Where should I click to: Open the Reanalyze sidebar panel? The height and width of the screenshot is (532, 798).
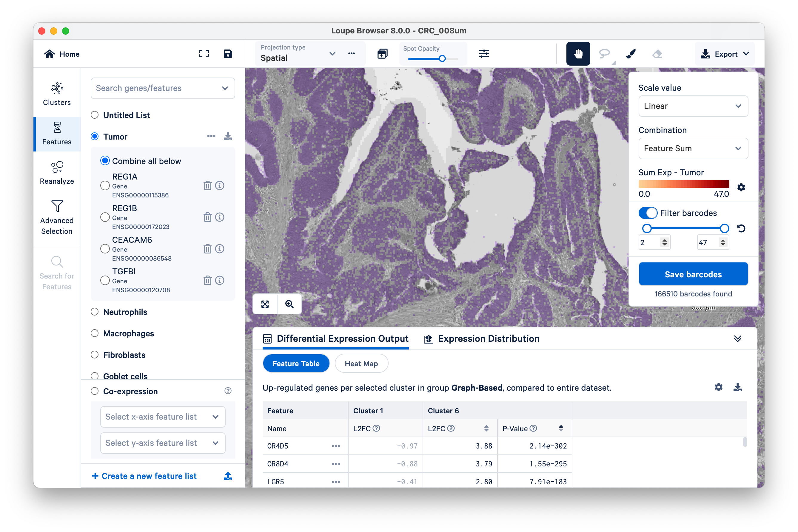click(x=57, y=173)
